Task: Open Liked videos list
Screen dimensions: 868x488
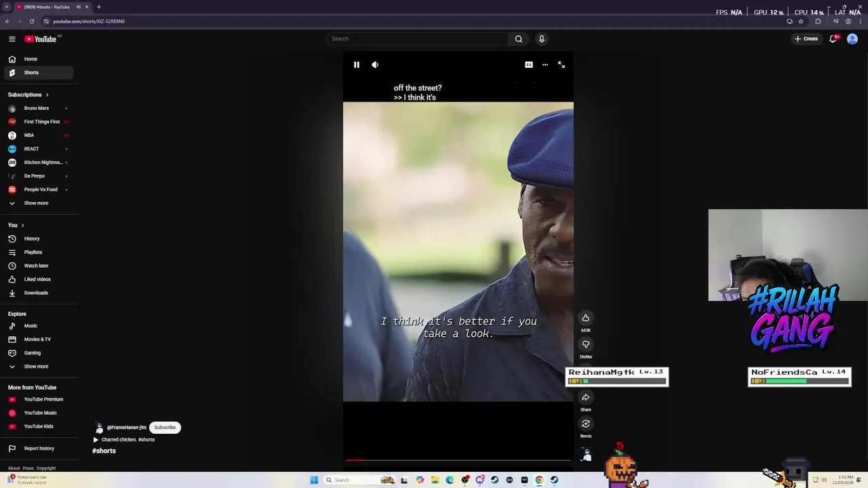Action: click(39, 279)
